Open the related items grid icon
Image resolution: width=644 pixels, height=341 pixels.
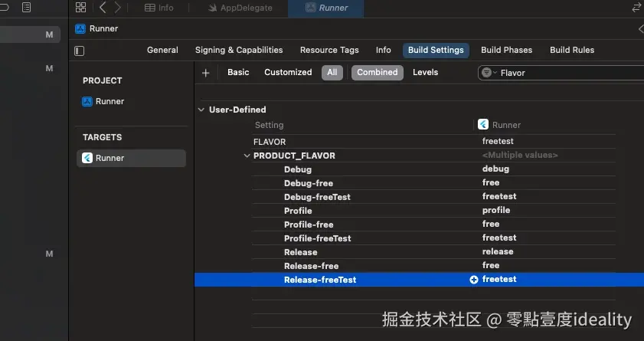tap(81, 8)
